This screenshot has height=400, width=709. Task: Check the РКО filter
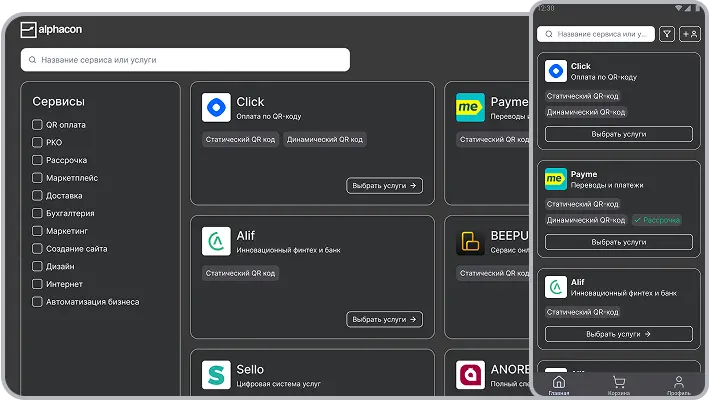[x=37, y=142]
